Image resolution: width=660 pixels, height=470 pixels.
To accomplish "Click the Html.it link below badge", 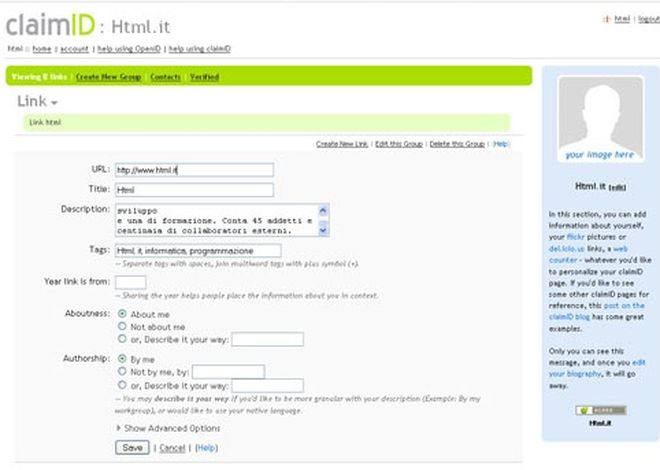I will tap(600, 423).
